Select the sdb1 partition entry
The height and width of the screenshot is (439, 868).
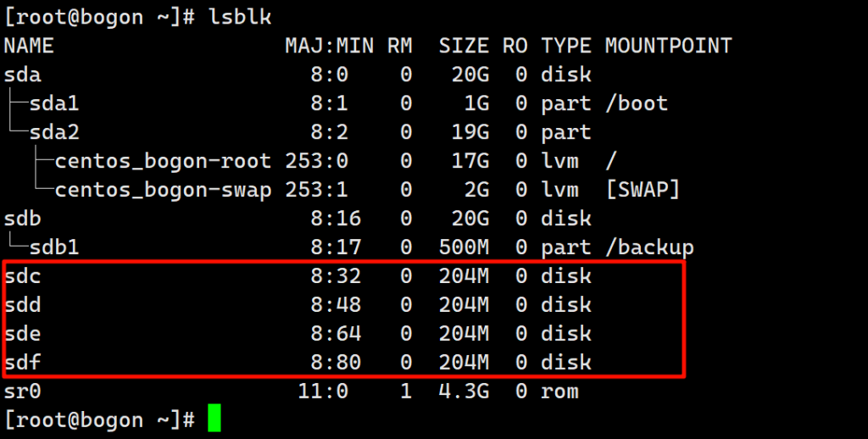coord(55,247)
